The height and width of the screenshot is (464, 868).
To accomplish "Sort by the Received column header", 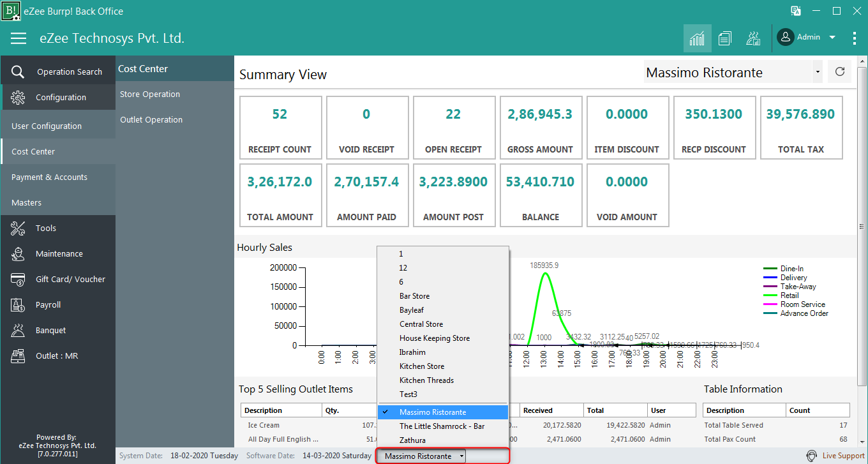I will pyautogui.click(x=550, y=410).
